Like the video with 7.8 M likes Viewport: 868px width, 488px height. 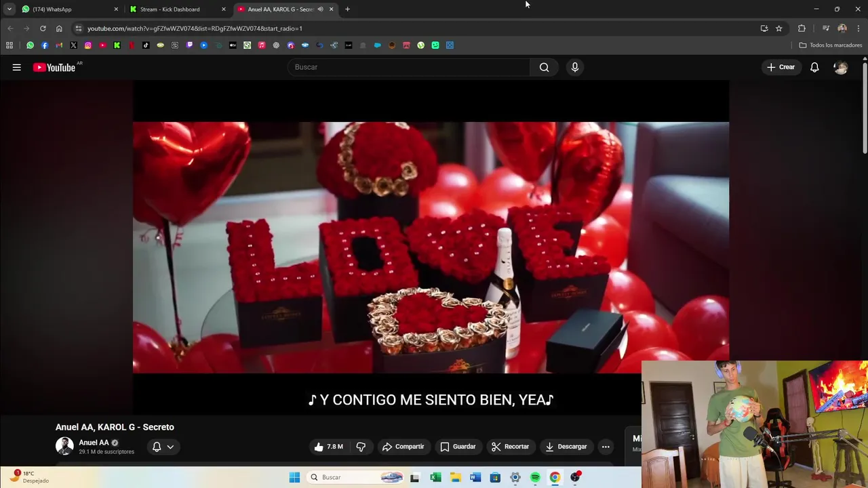pyautogui.click(x=329, y=447)
